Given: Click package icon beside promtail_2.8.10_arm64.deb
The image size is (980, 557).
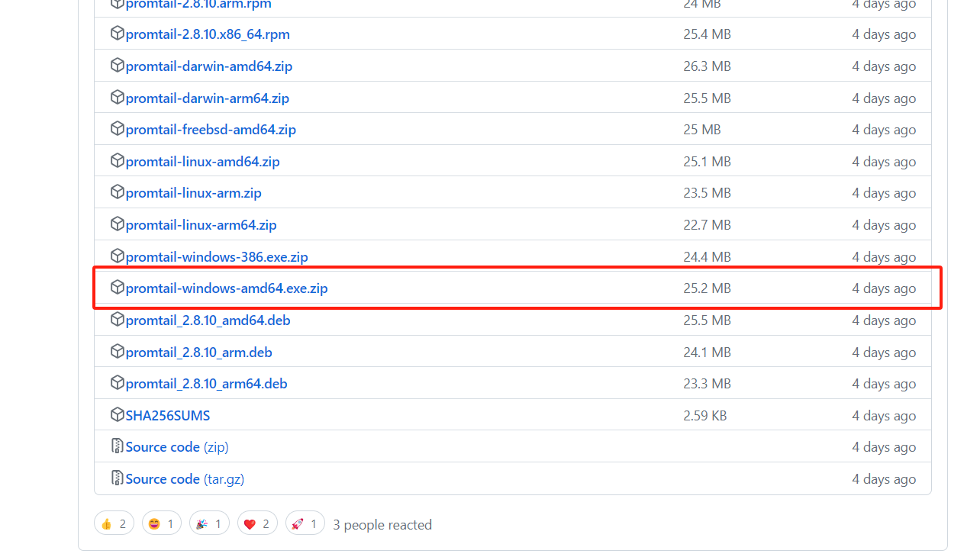Looking at the screenshot, I should point(117,383).
